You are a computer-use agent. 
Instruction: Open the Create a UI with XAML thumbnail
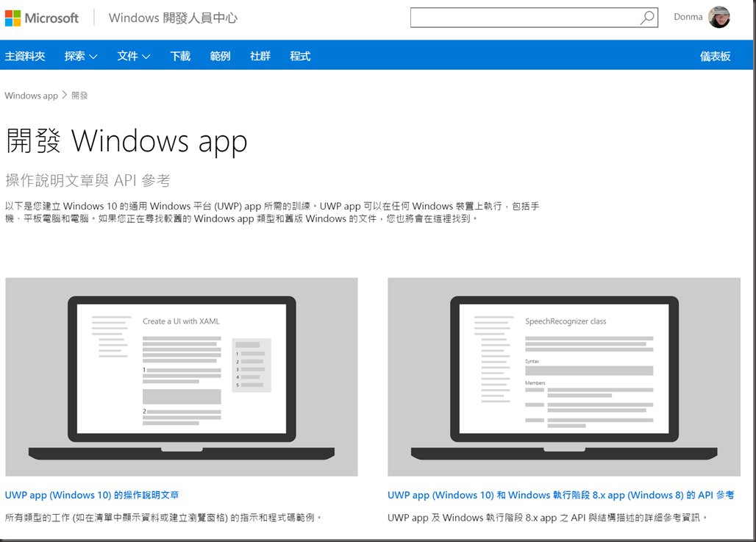(x=182, y=377)
